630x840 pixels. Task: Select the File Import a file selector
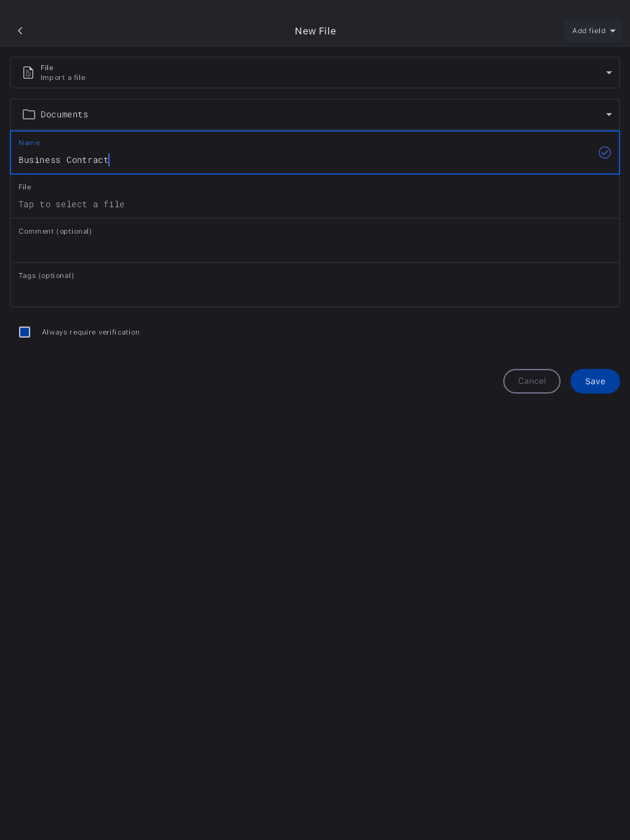pyautogui.click(x=308, y=73)
